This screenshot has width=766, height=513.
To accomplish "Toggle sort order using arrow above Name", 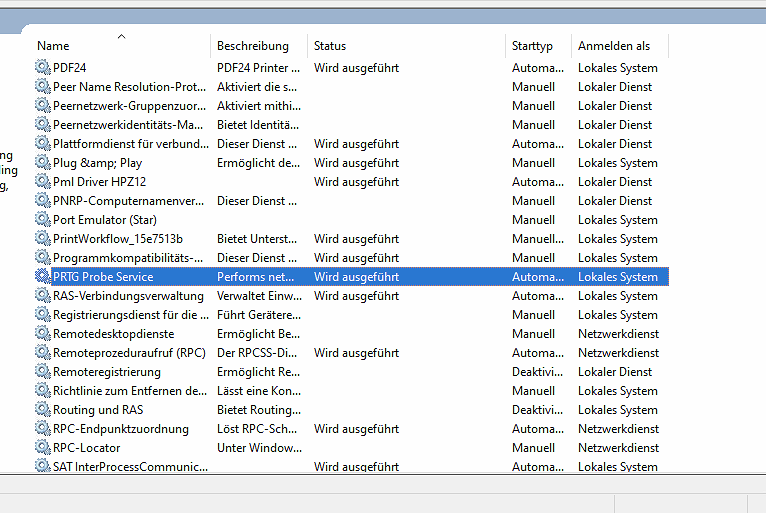I will (122, 37).
